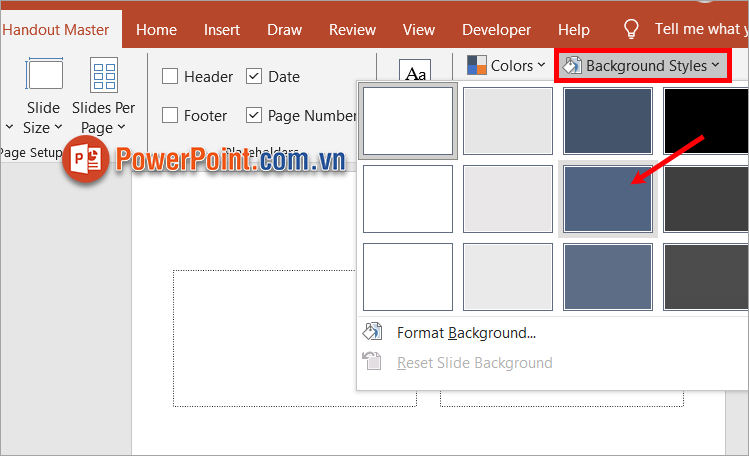Choose Format Background... from the menu
The height and width of the screenshot is (456, 749).
tap(466, 333)
